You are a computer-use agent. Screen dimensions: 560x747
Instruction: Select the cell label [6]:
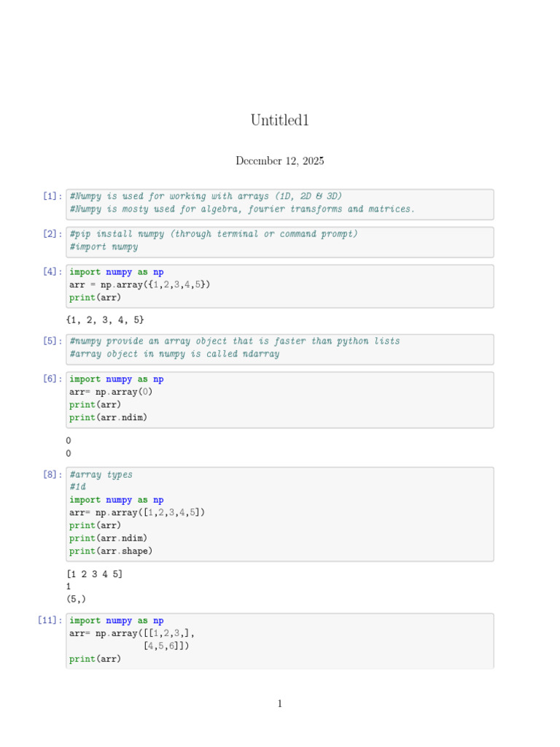point(52,379)
